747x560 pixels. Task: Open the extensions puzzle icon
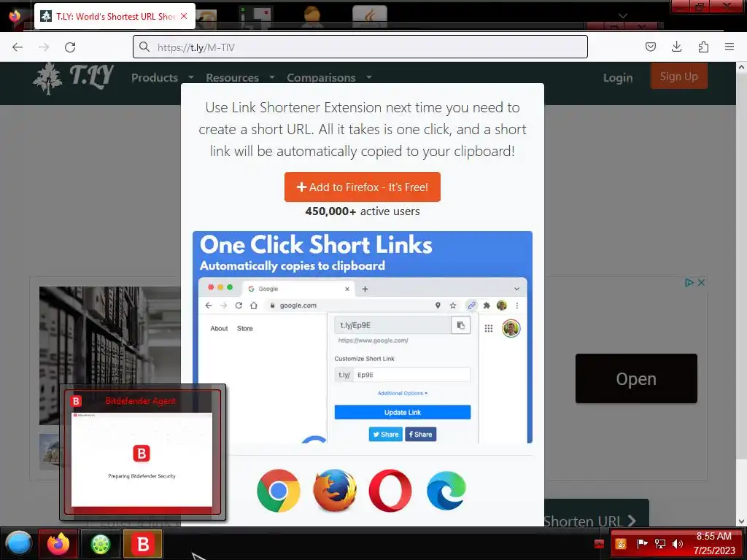point(703,47)
